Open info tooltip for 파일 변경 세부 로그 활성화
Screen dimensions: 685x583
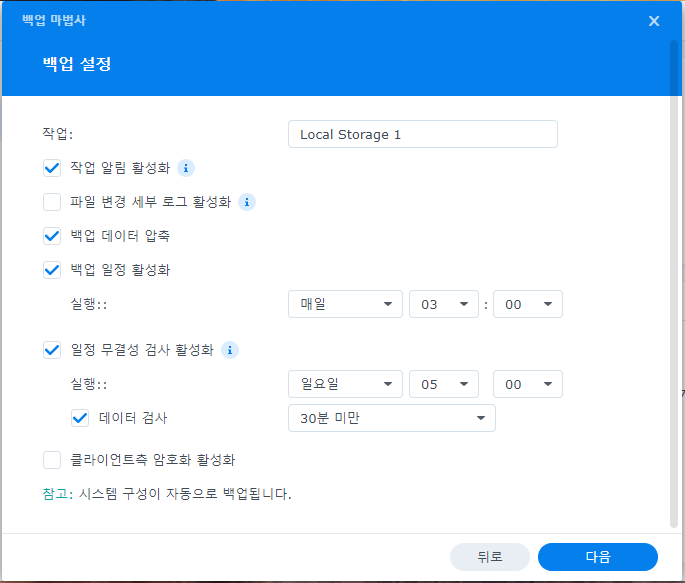247,202
